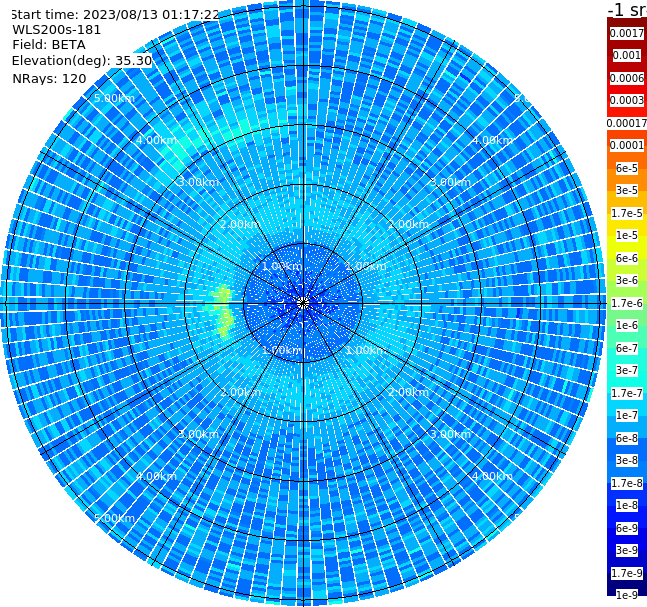The height and width of the screenshot is (607, 647).
Task: Click the 1.7e-8 colorbar value
Action: coord(627,483)
